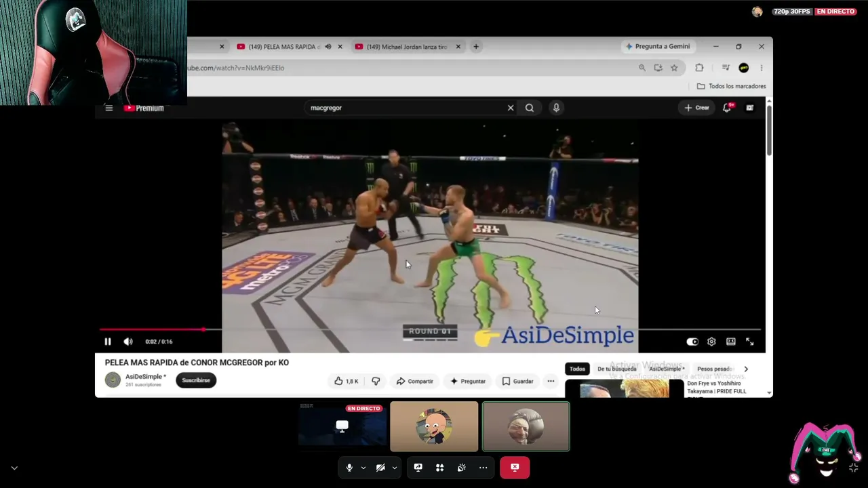Screen dimensions: 868x488
Task: Disconnect with the red call button
Action: pyautogui.click(x=515, y=468)
